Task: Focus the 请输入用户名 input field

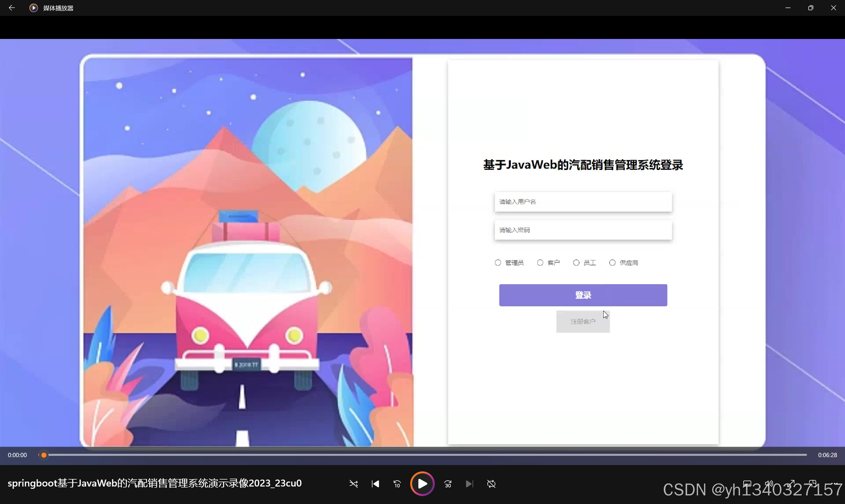Action: click(583, 202)
